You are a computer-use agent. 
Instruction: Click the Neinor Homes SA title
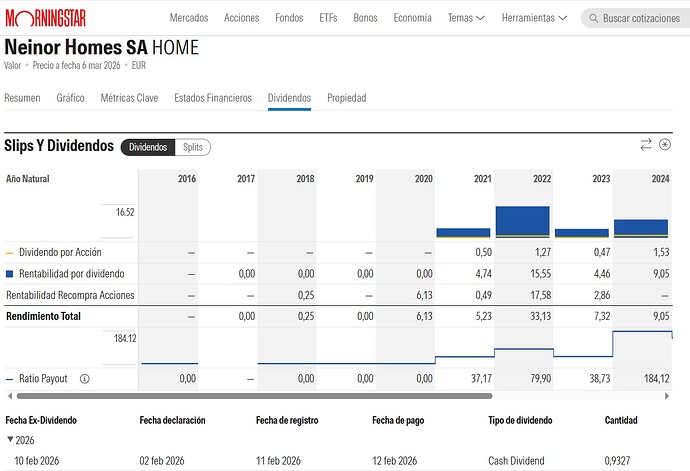coord(76,47)
